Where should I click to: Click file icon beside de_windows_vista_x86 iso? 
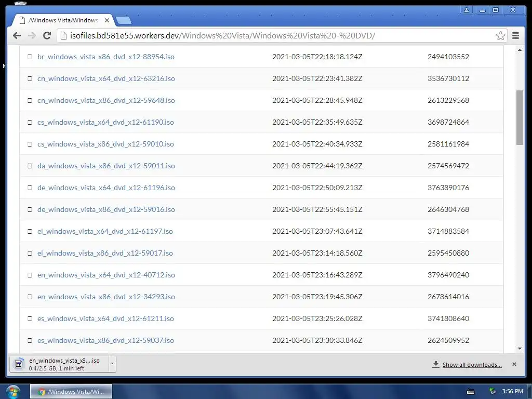tap(30, 210)
